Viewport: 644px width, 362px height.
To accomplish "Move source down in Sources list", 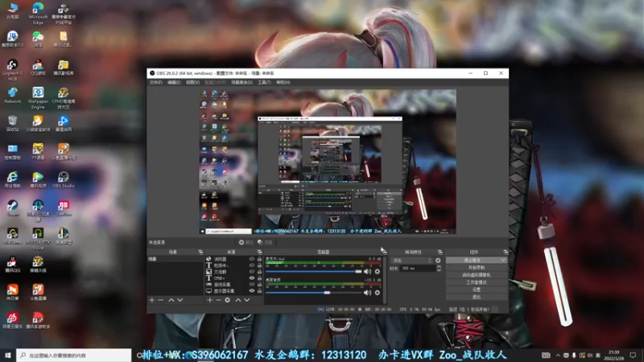I will point(247,300).
